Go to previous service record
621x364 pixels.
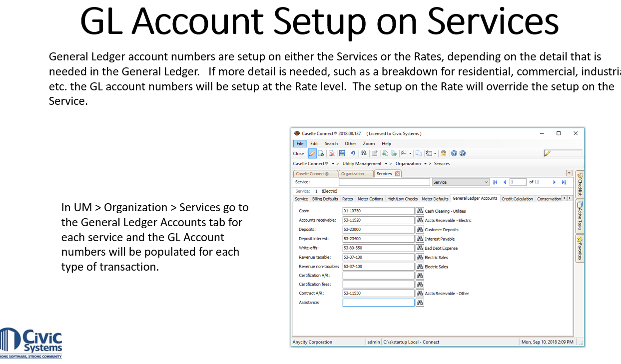click(x=505, y=182)
